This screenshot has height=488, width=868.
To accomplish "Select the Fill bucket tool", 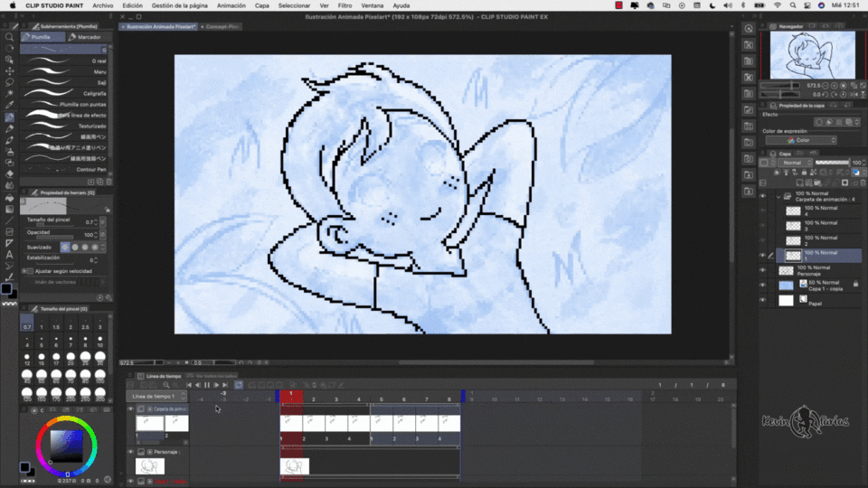I will [9, 197].
